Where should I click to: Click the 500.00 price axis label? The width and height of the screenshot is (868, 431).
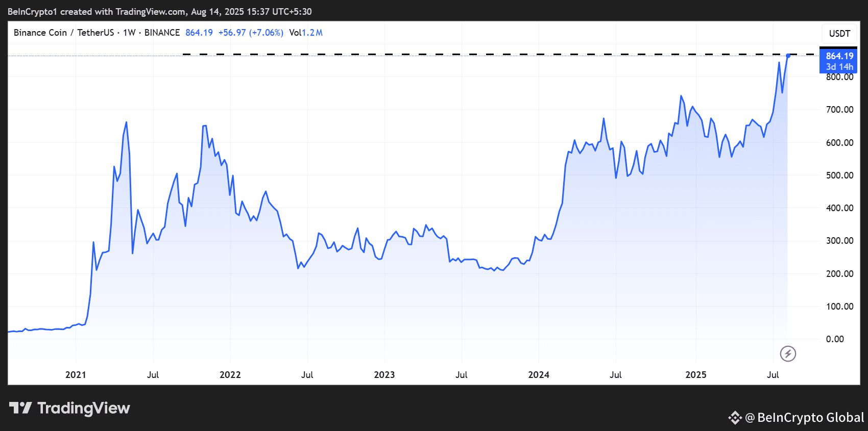[x=839, y=175]
